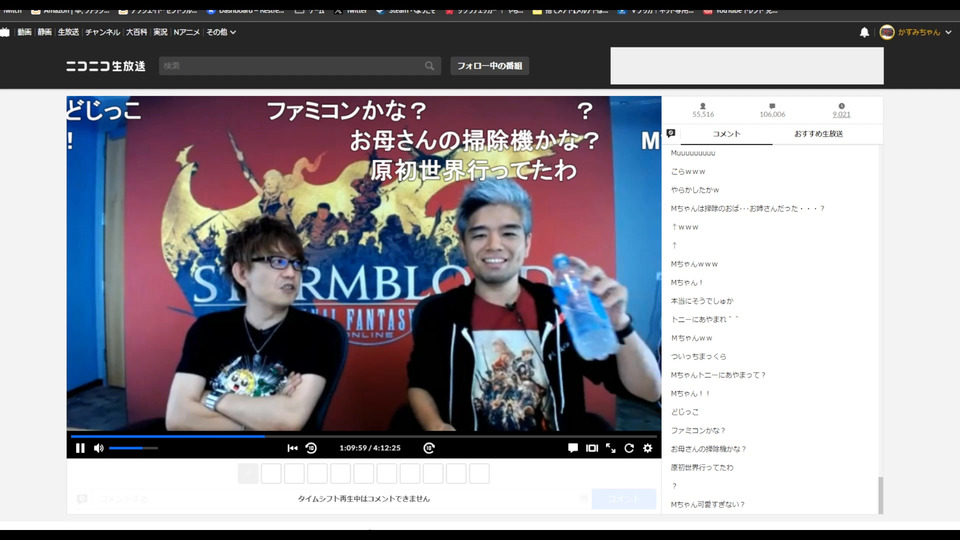This screenshot has height=540, width=960.
Task: Select comment 'Mちゃん可愛すぎない？'
Action: pos(707,504)
